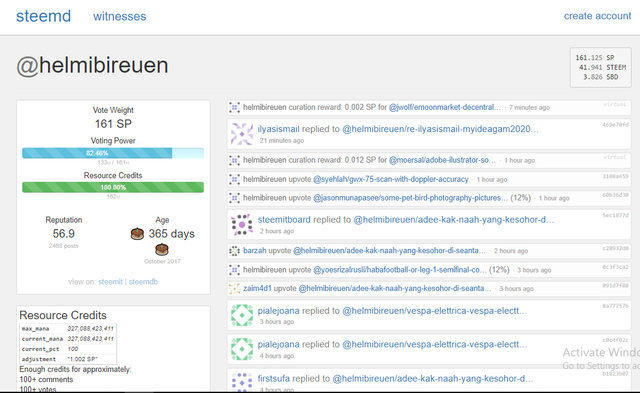Click transaction hash 5ec1877d

(615, 215)
